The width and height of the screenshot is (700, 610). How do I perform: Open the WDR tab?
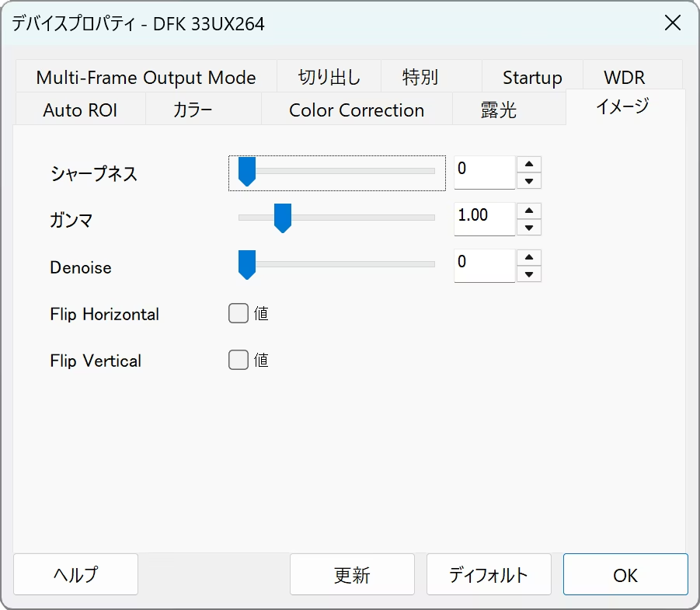pos(625,78)
